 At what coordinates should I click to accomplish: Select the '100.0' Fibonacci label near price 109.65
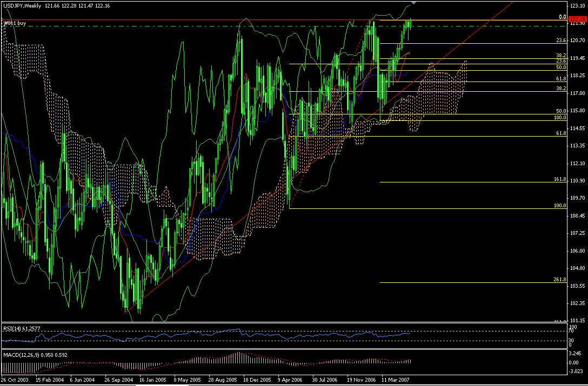[559, 206]
